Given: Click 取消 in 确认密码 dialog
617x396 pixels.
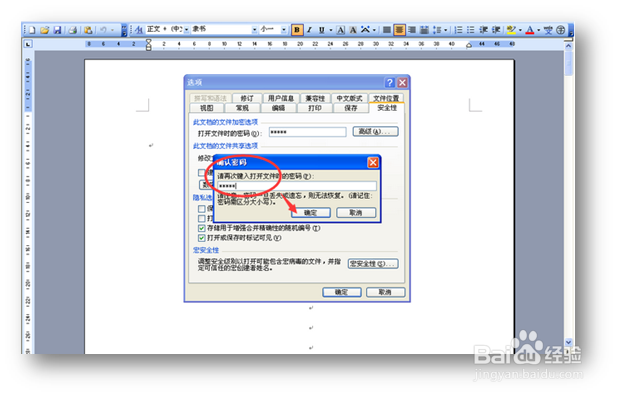Looking at the screenshot, I should point(356,213).
